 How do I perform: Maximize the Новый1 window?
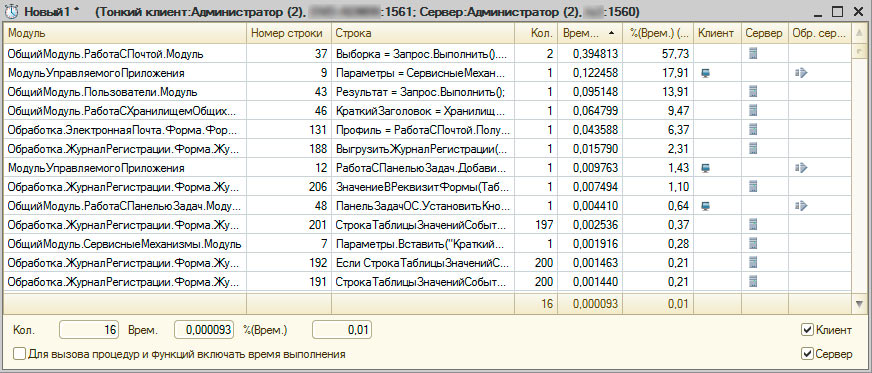pyautogui.click(x=837, y=11)
